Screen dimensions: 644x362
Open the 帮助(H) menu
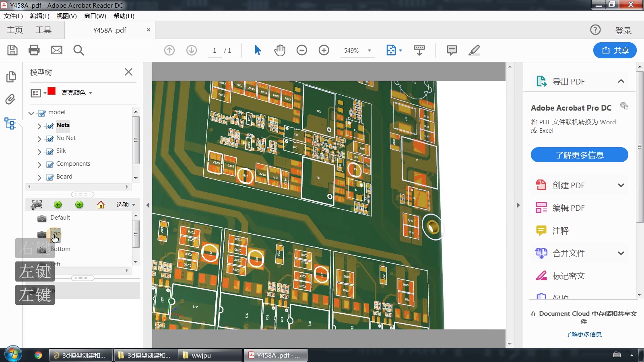[x=124, y=16]
